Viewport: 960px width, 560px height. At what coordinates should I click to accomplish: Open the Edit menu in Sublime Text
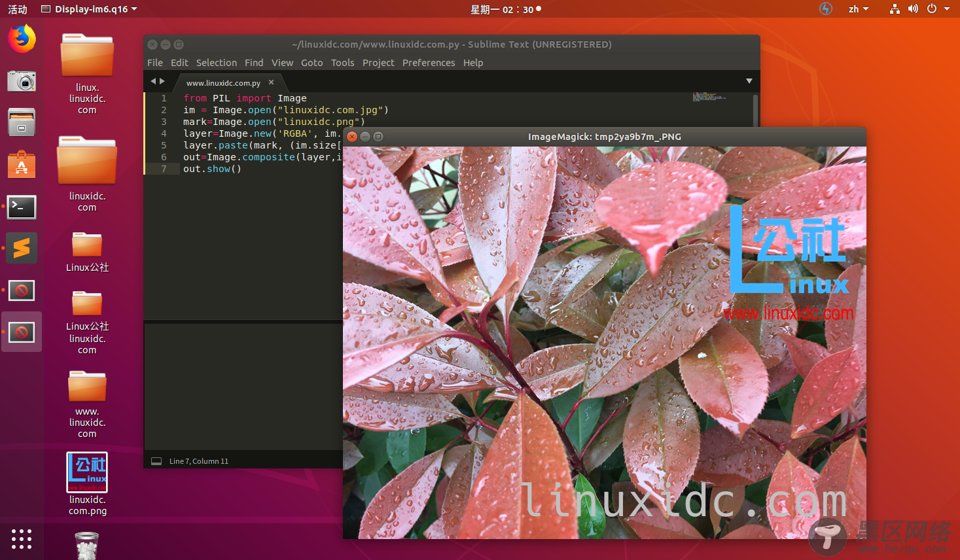[179, 63]
